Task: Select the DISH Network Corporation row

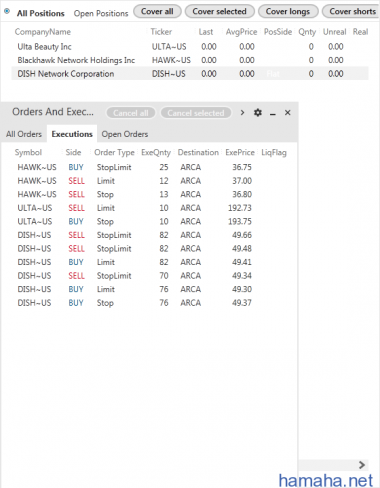Action: (190, 74)
